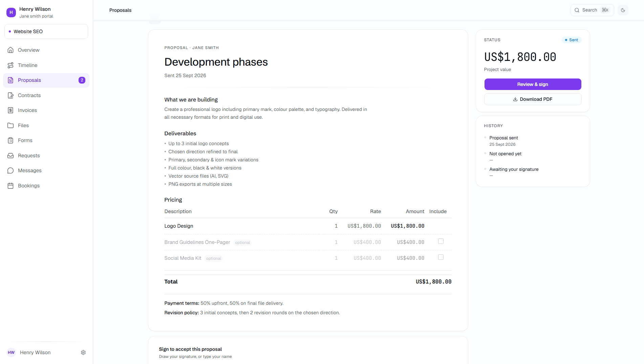The image size is (644, 364).
Task: Open the Contracts section
Action: (x=46, y=95)
